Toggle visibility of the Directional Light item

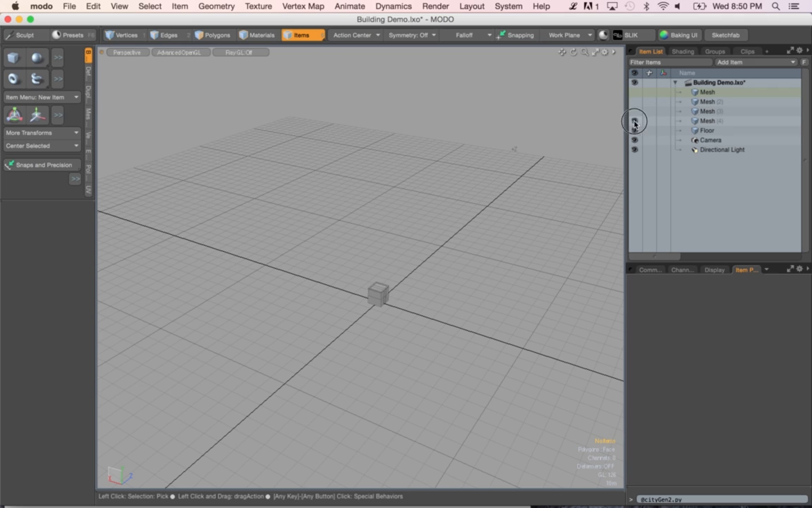coord(635,150)
